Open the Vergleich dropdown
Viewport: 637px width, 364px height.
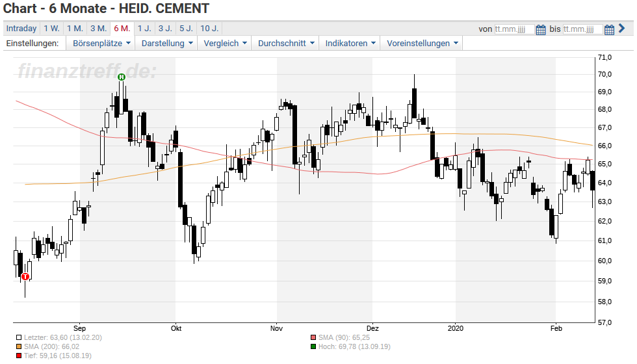point(225,43)
